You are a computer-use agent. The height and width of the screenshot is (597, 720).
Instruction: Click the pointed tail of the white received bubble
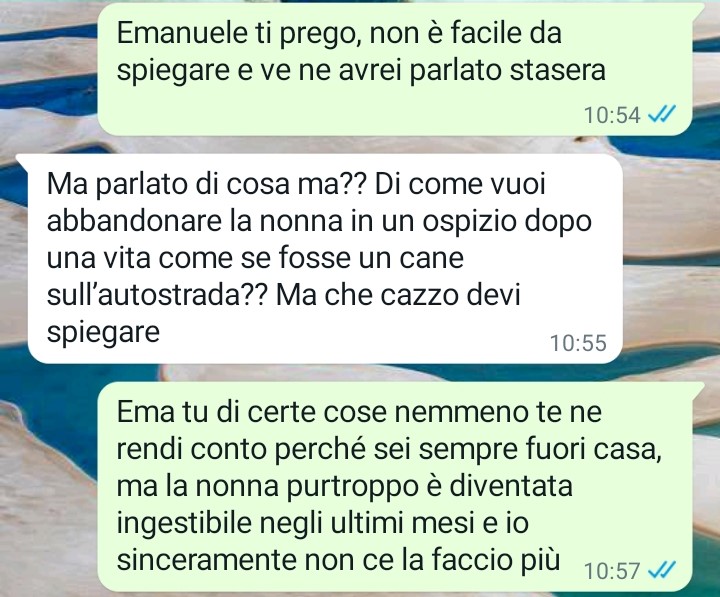[x=22, y=160]
